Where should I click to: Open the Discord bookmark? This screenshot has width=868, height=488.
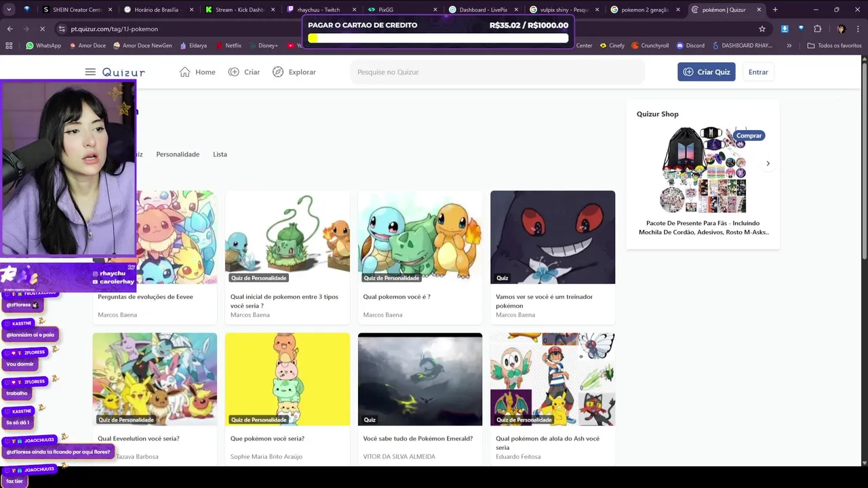690,45
